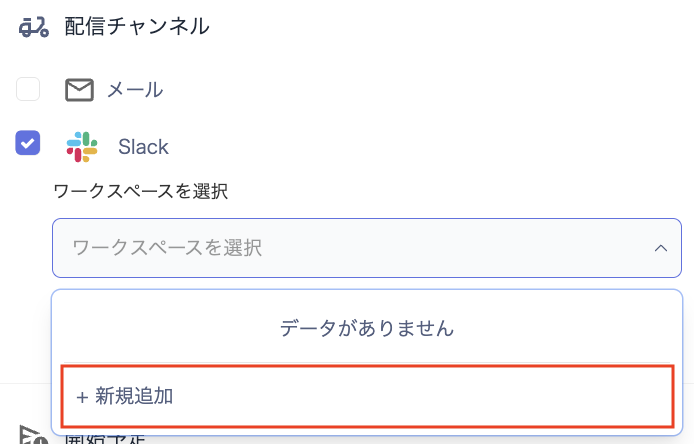Uncheck the Slack channel checkbox

[28, 142]
